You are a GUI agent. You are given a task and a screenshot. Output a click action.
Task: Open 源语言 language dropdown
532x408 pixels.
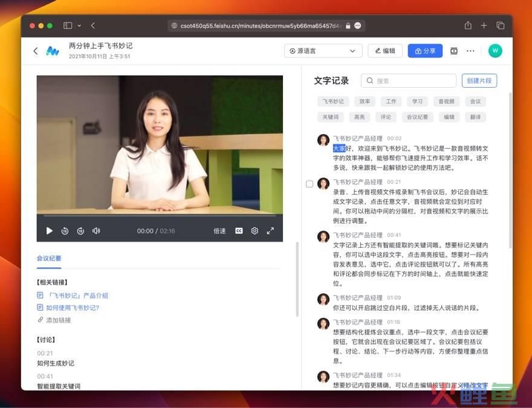323,51
